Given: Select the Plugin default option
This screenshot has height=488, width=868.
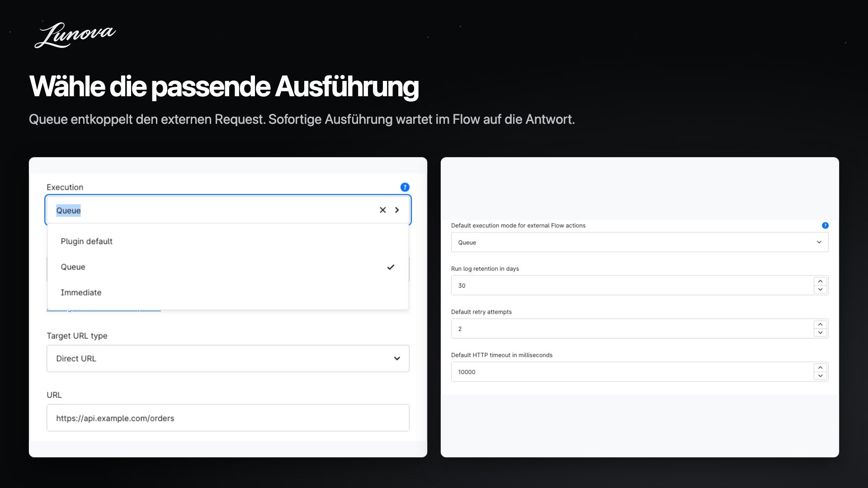Looking at the screenshot, I should point(228,241).
